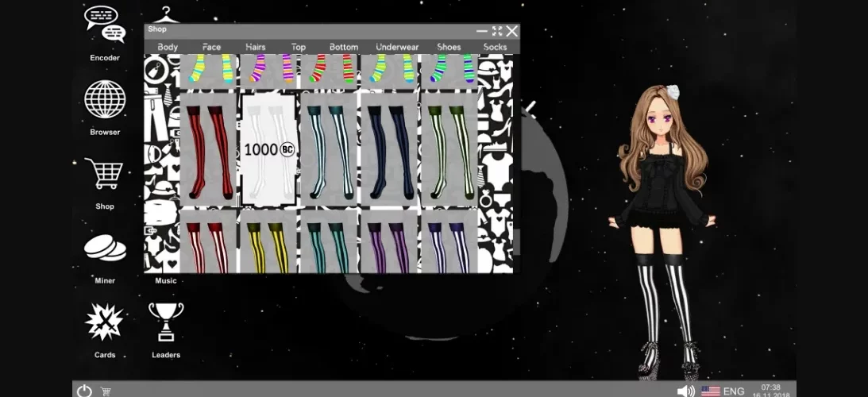Open the Cards icon
Image resolution: width=868 pixels, height=397 pixels.
pos(105,322)
